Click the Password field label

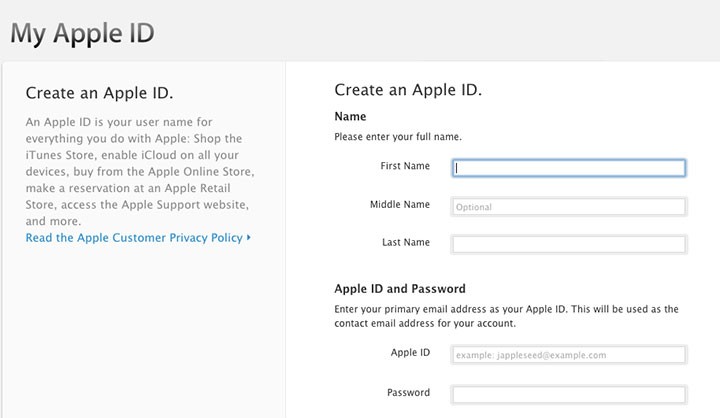pyautogui.click(x=408, y=392)
